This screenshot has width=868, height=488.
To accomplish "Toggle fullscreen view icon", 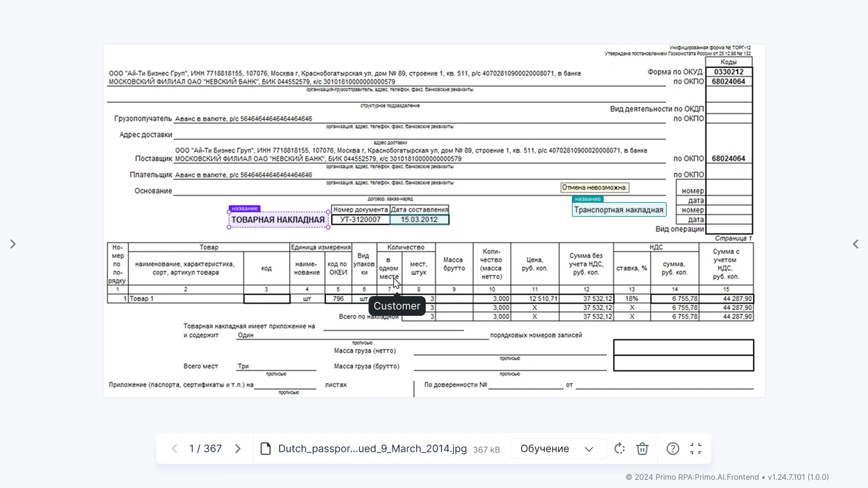I will click(x=696, y=449).
